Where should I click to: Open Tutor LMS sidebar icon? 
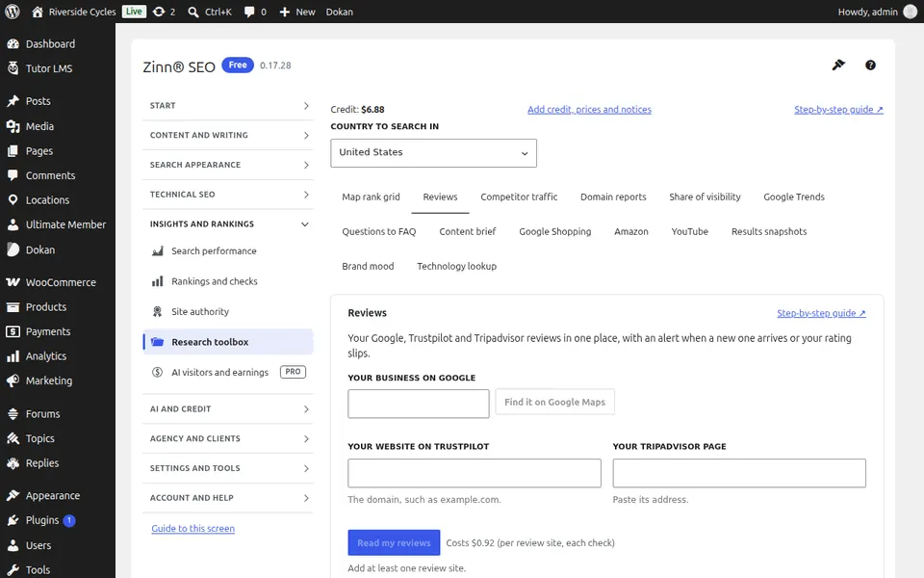(x=13, y=68)
